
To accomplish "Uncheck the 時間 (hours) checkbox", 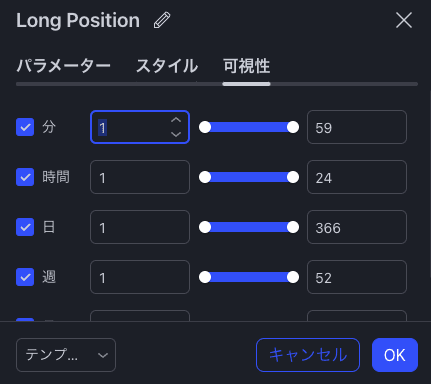I will coord(25,177).
